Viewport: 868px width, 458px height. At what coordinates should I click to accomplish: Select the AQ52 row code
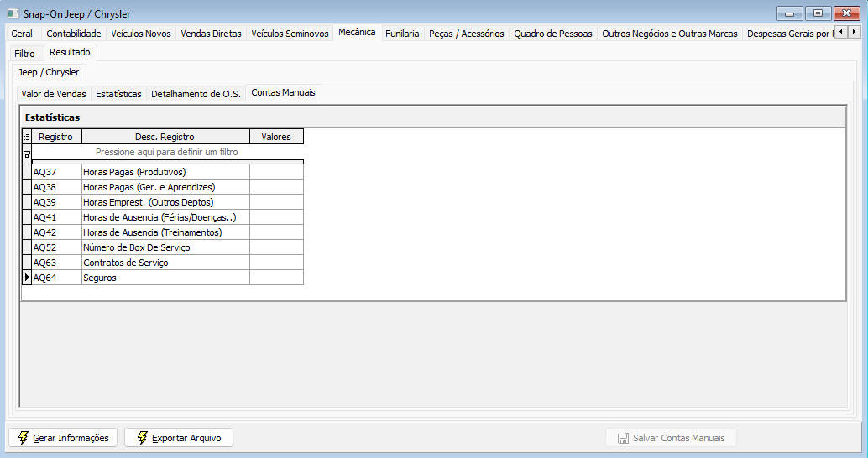click(x=56, y=247)
